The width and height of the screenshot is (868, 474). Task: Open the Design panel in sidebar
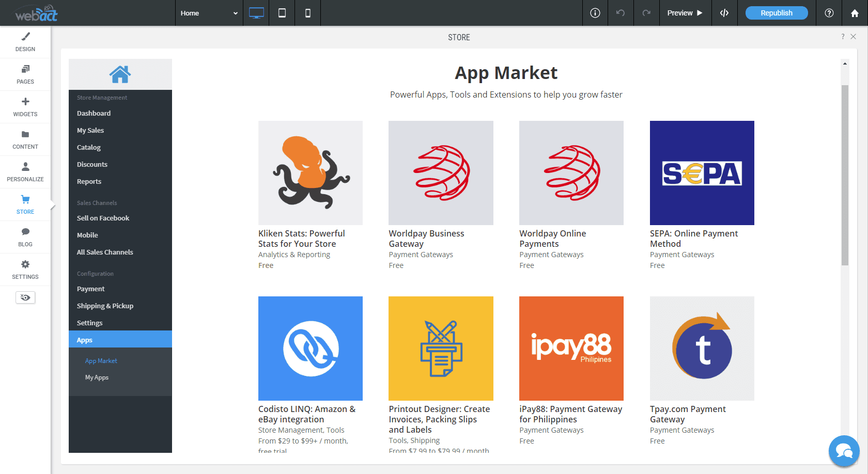[x=25, y=42]
